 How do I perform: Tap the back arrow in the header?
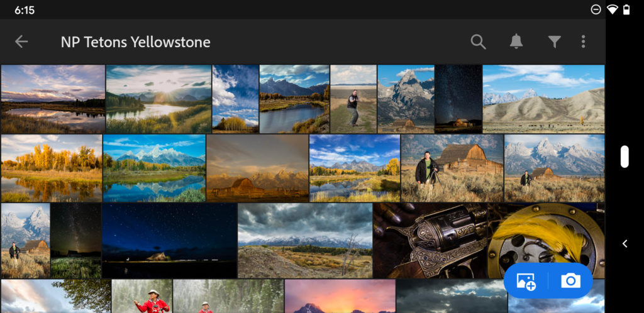[x=21, y=41]
